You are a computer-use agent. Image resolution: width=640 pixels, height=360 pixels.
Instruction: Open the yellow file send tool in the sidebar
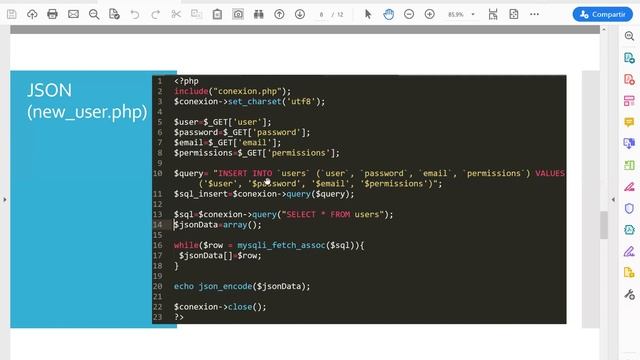coord(629,273)
